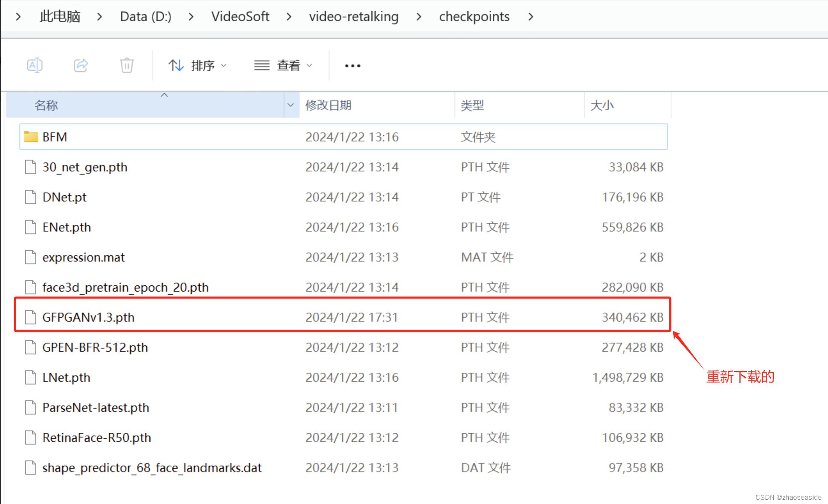Image resolution: width=828 pixels, height=504 pixels.
Task: Click checkpoints breadcrumb segment
Action: 474,17
